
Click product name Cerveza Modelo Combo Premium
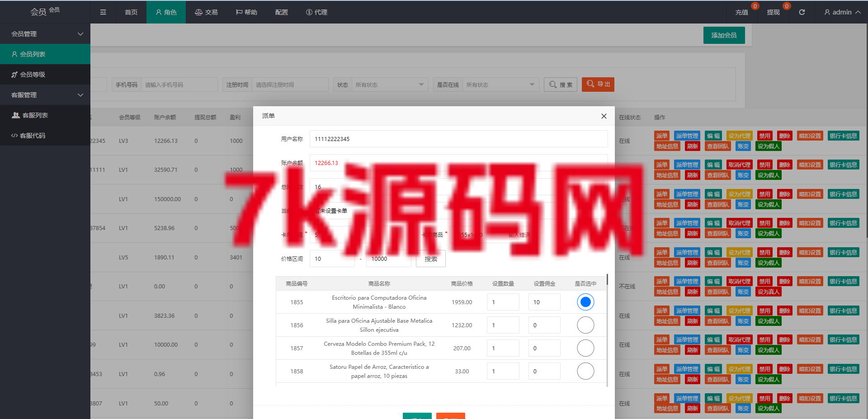(x=379, y=348)
